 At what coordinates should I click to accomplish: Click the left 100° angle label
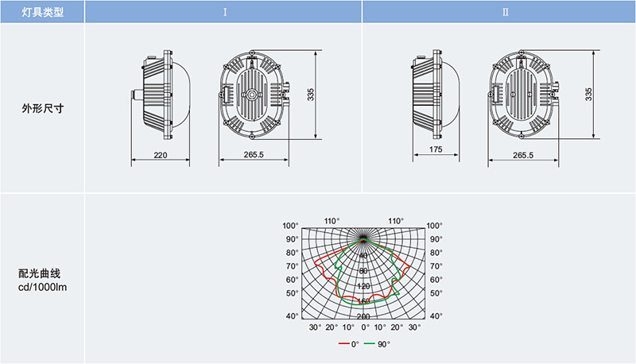point(290,226)
